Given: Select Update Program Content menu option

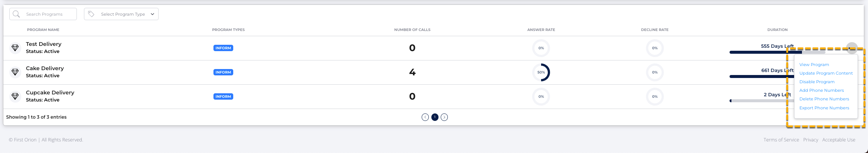Looking at the screenshot, I should (826, 73).
